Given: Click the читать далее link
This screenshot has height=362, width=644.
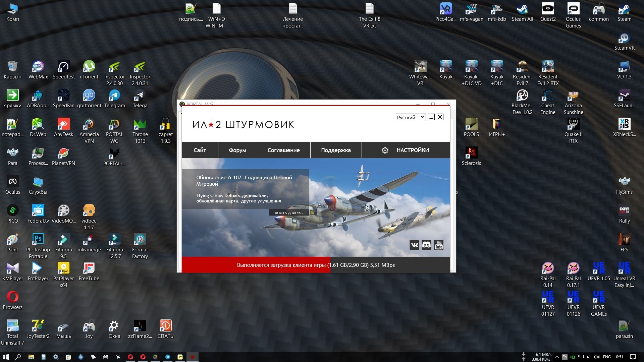Looking at the screenshot, I should [289, 213].
